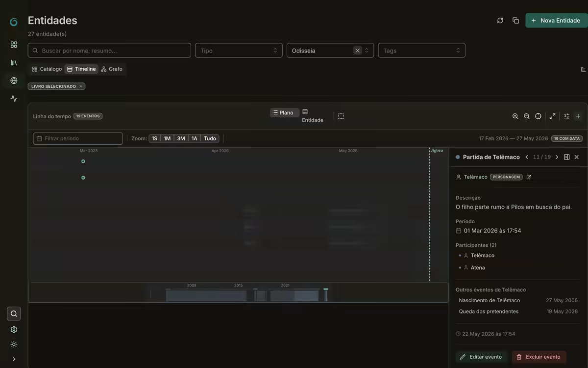The image size is (588, 368).
Task: Select the Timeline view tab
Action: pyautogui.click(x=81, y=69)
